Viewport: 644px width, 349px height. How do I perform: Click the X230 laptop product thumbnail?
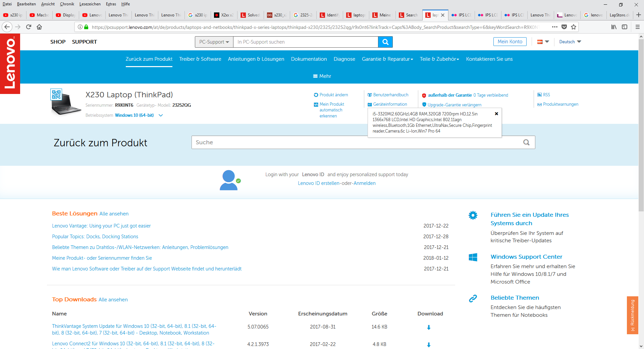coord(66,102)
